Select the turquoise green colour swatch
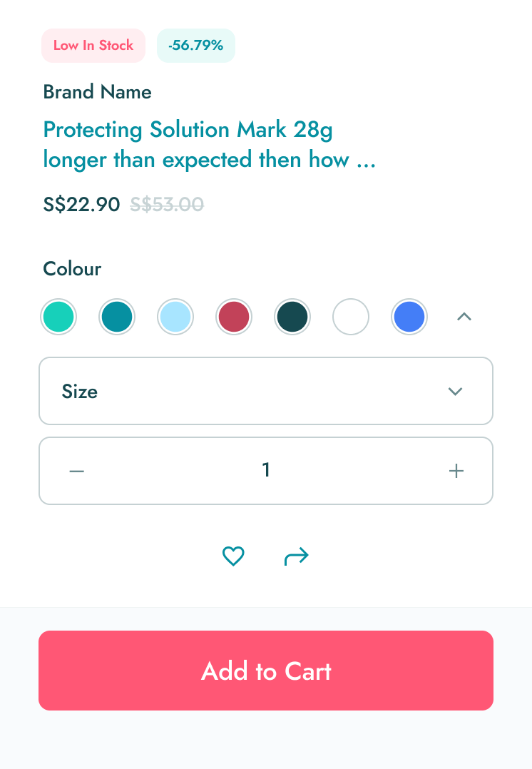This screenshot has height=769, width=532. click(x=59, y=317)
